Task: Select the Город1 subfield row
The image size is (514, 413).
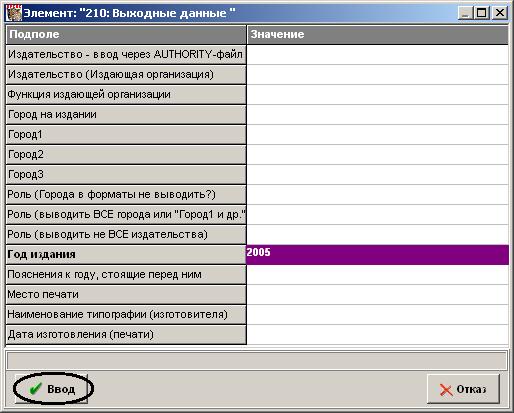Action: coord(126,135)
